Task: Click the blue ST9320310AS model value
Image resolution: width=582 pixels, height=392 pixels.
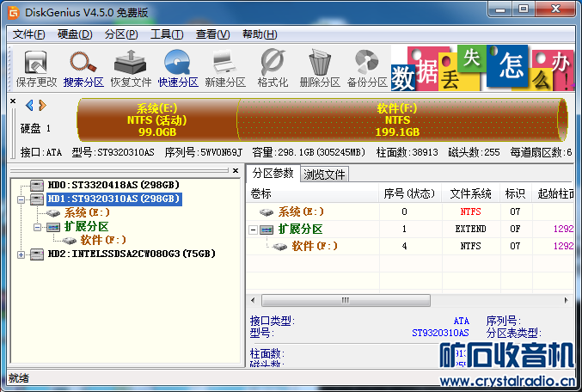Action: pos(440,333)
